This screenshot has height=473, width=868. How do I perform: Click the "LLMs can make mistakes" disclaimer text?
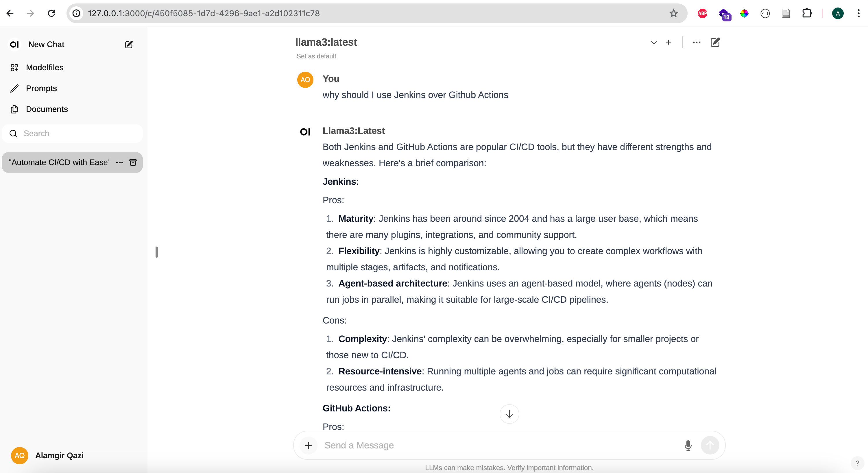pyautogui.click(x=509, y=468)
